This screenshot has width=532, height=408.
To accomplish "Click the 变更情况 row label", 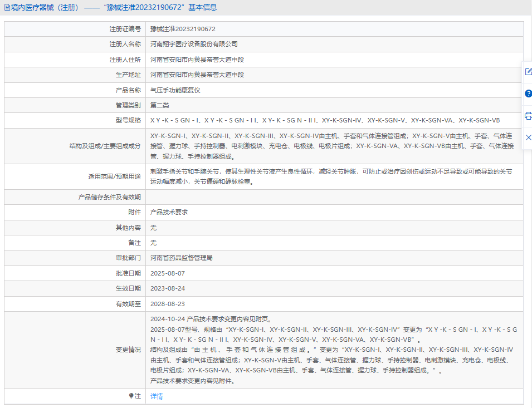I will (x=128, y=350).
